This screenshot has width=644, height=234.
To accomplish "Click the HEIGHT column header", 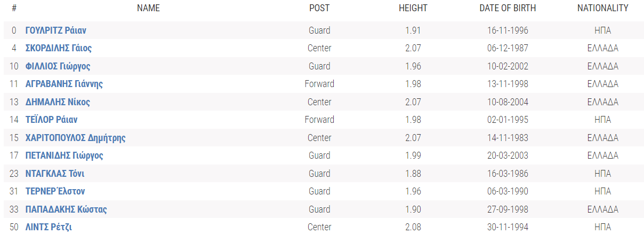I will tap(413, 8).
